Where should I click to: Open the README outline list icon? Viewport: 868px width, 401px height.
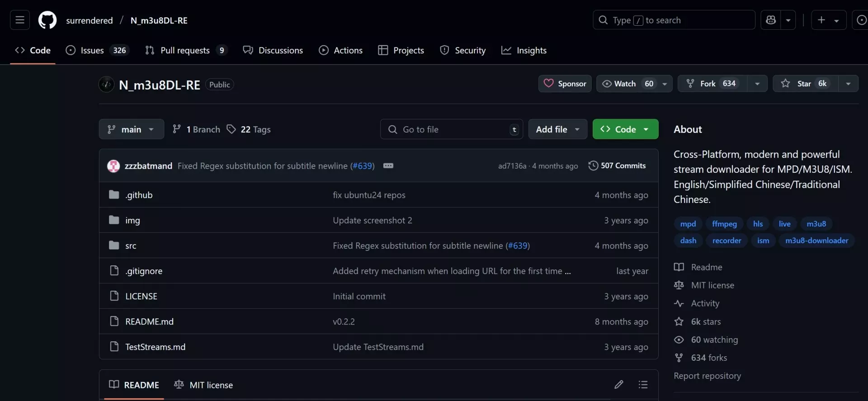[643, 385]
